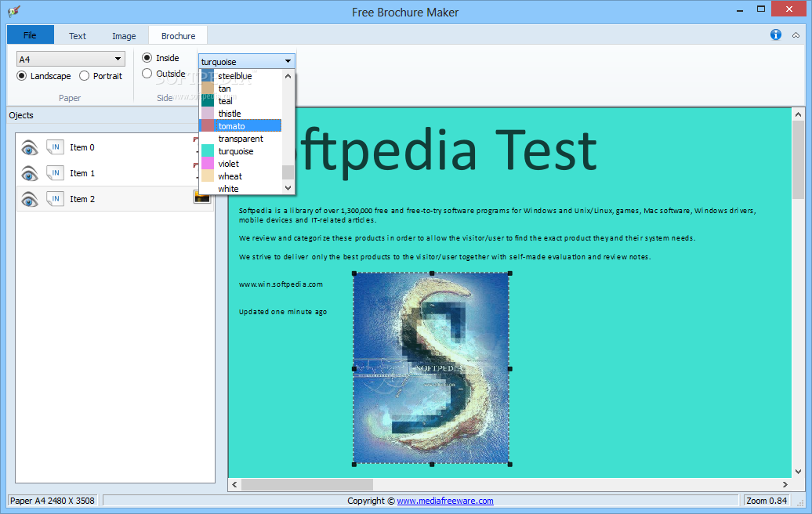
Task: Click the color list scroll down arrow
Action: click(288, 188)
